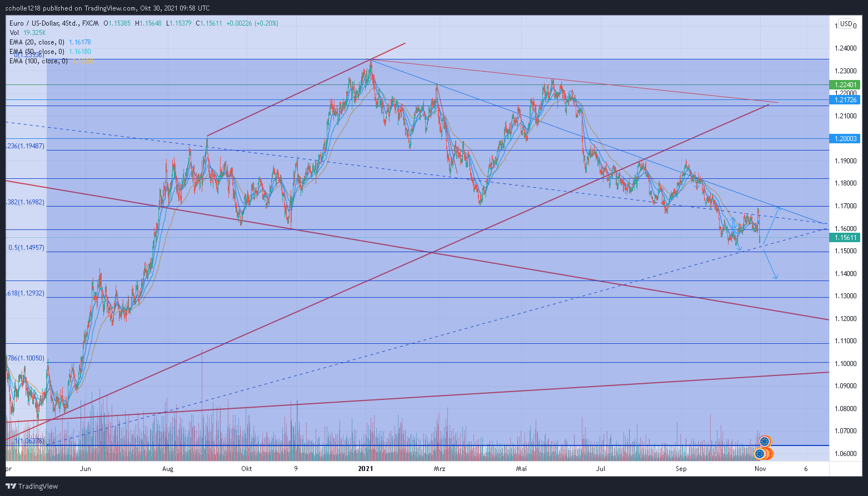Hide the EMA (100, close, 0) indicator
The height and width of the screenshot is (496, 868).
click(x=37, y=61)
